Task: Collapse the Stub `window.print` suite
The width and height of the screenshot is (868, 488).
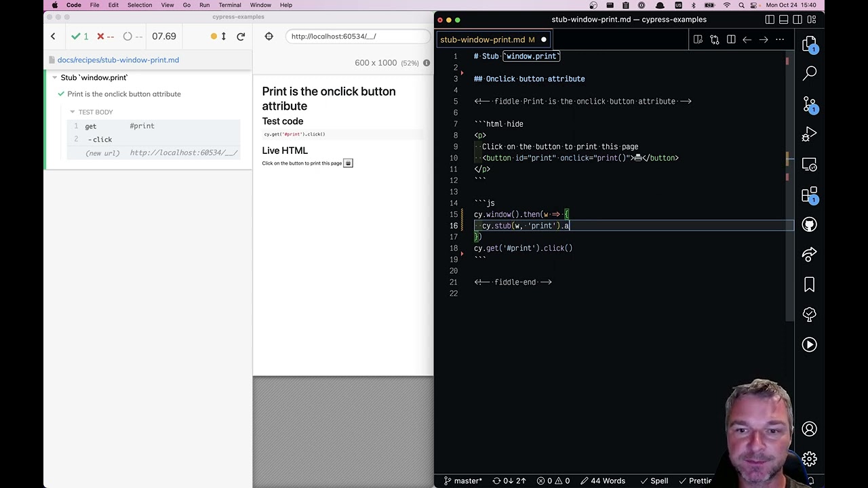Action: coord(55,77)
